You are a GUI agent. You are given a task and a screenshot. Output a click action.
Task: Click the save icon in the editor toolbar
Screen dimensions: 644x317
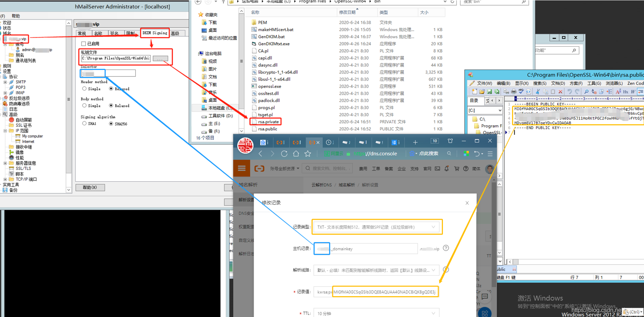click(x=490, y=92)
